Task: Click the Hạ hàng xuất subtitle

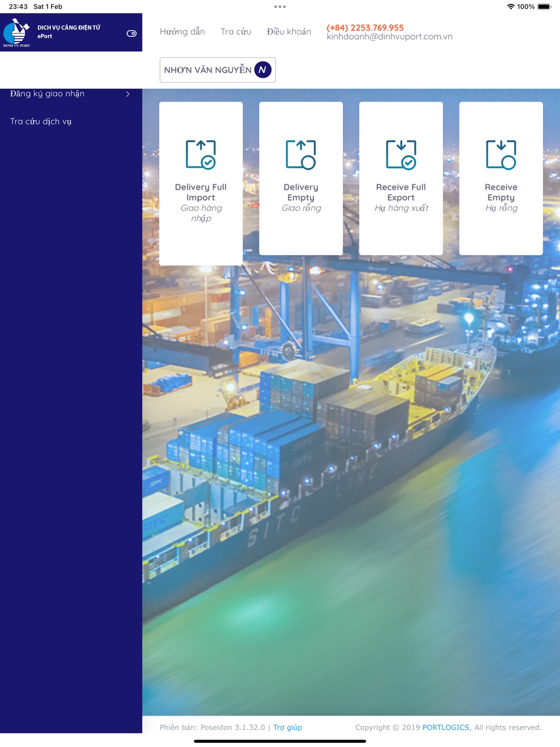Action: (402, 208)
